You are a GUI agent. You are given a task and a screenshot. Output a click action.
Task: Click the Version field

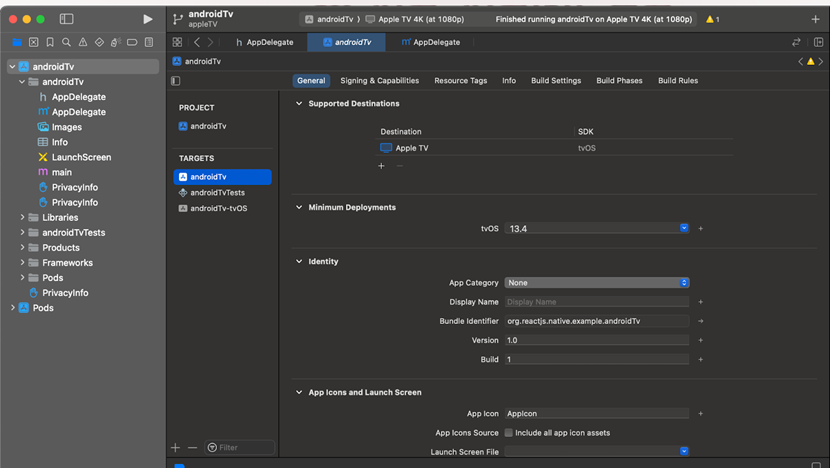click(597, 340)
